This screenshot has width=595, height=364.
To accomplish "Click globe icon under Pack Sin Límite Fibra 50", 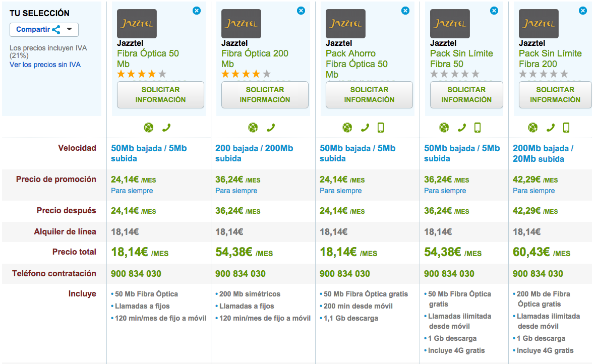I will [x=444, y=128].
